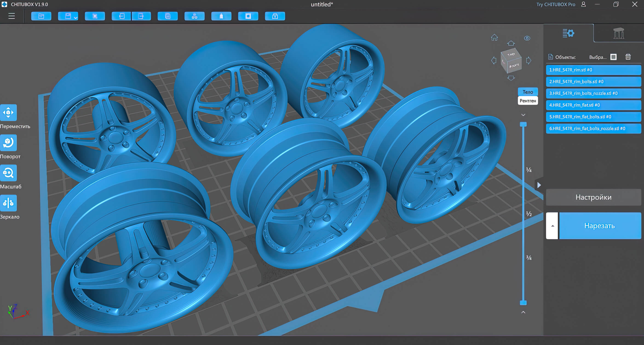The width and height of the screenshot is (644, 345).
Task: Click the XYZ axis indicator
Action: pyautogui.click(x=18, y=311)
